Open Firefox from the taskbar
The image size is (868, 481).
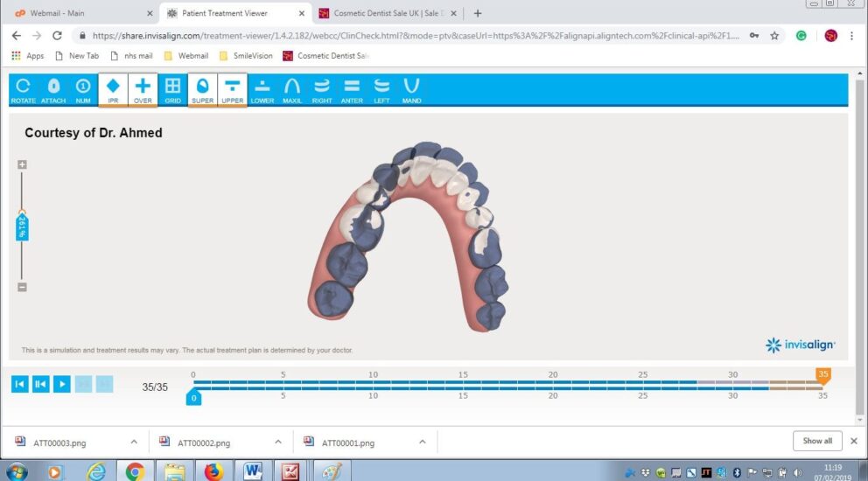coord(213,471)
